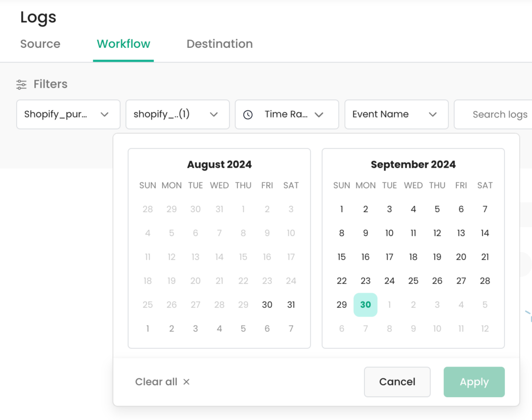This screenshot has width=532, height=420.
Task: Pick September 30, the highlighted date
Action: 365,305
